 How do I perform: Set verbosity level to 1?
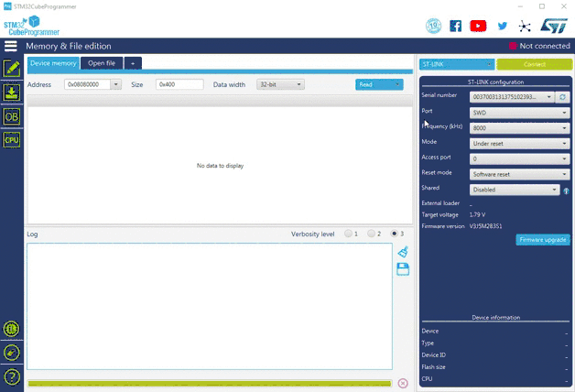tap(348, 234)
